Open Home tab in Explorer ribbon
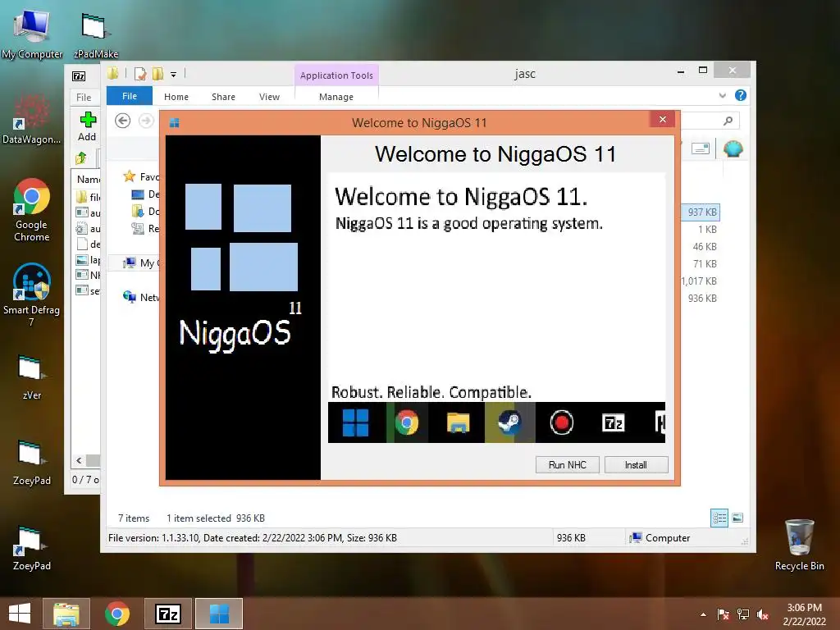840x630 pixels. click(x=176, y=97)
